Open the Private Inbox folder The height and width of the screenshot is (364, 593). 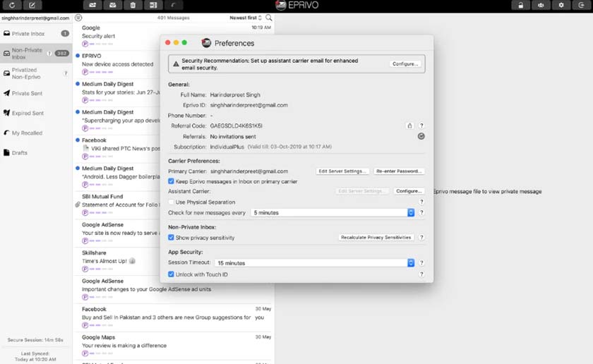36,33
